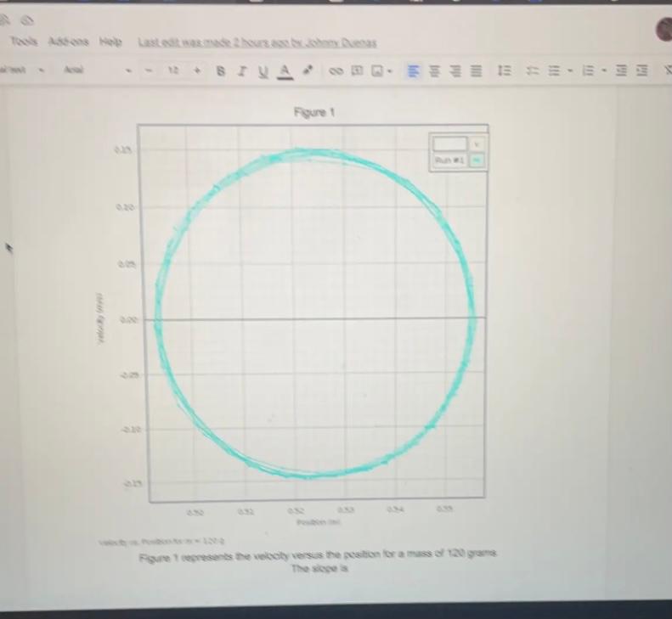Select justify alignment
This screenshot has width=672, height=619.
pos(476,70)
